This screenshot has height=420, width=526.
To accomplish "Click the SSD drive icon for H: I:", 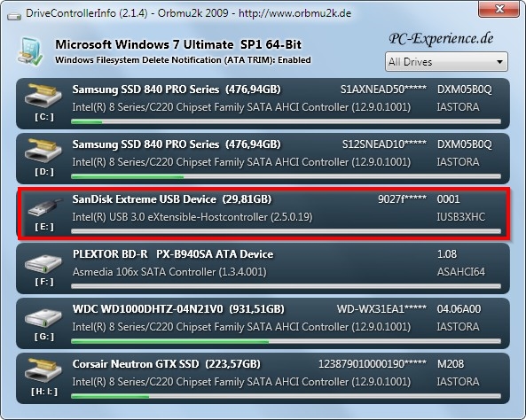I will point(43,370).
